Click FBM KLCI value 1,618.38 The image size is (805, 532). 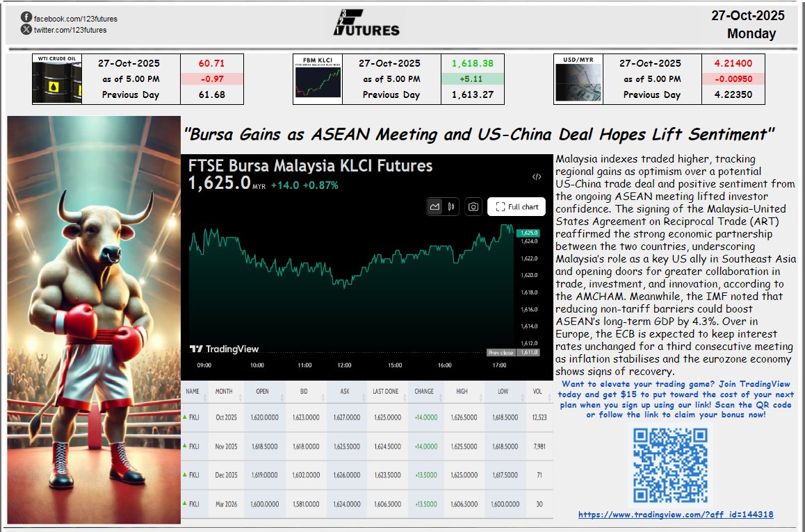pyautogui.click(x=472, y=63)
